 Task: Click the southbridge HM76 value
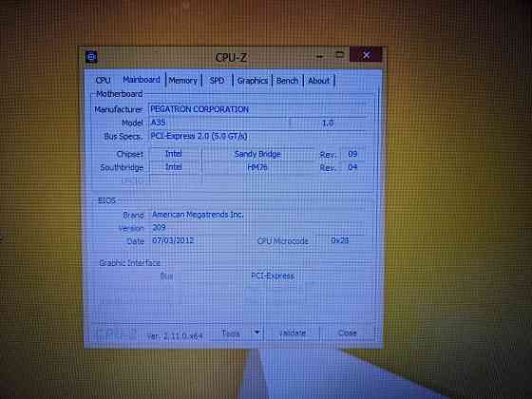pyautogui.click(x=257, y=167)
